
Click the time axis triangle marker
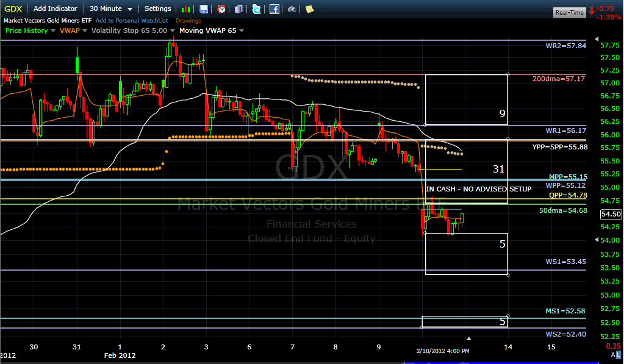pyautogui.click(x=469, y=338)
